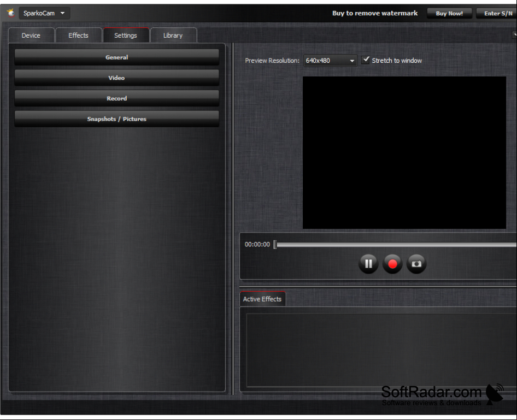Switch to the Device tab
Image resolution: width=517 pixels, height=420 pixels.
[x=31, y=36]
